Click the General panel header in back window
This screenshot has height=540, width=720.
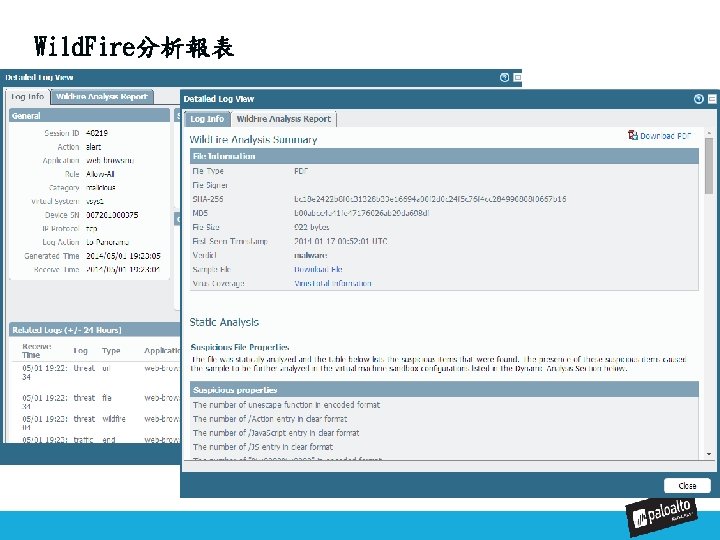[x=90, y=116]
